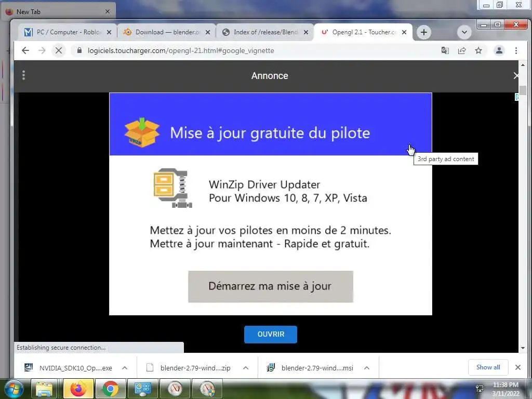The width and height of the screenshot is (532, 399).
Task: Close the PC / Computer - Roblox tab
Action: click(109, 32)
